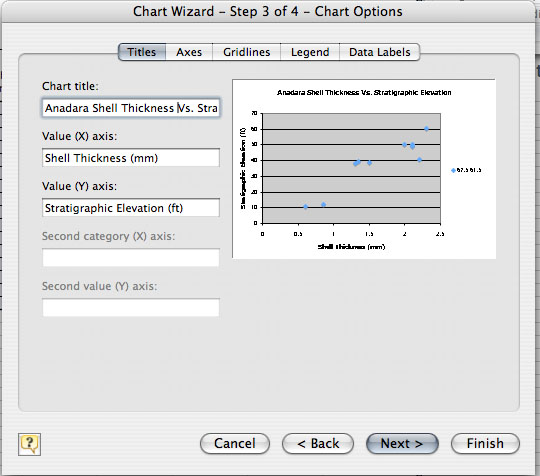This screenshot has width=540, height=476.
Task: Switch to the Titles tab
Action: coord(142,52)
